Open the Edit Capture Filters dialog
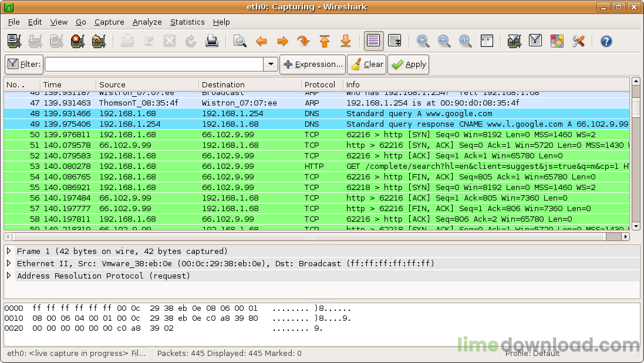This screenshot has width=644, height=363. pyautogui.click(x=513, y=41)
